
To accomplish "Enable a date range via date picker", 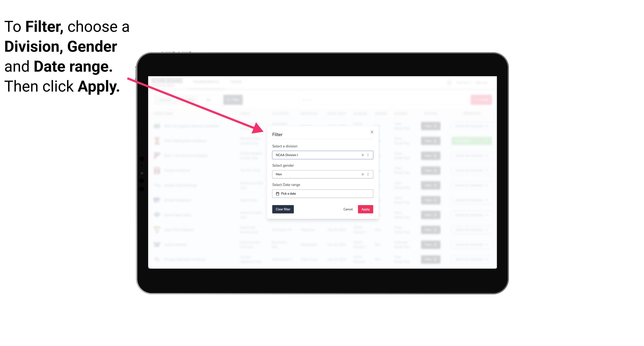I will pyautogui.click(x=322, y=194).
